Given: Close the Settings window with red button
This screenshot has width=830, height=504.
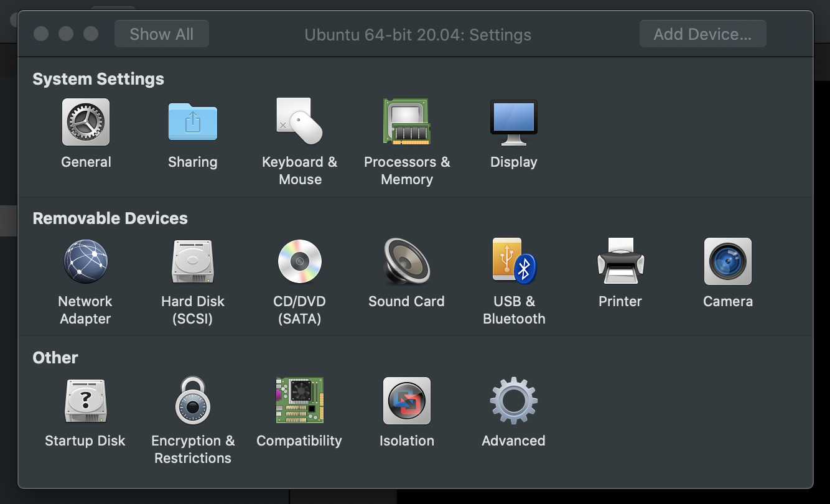Looking at the screenshot, I should point(41,34).
